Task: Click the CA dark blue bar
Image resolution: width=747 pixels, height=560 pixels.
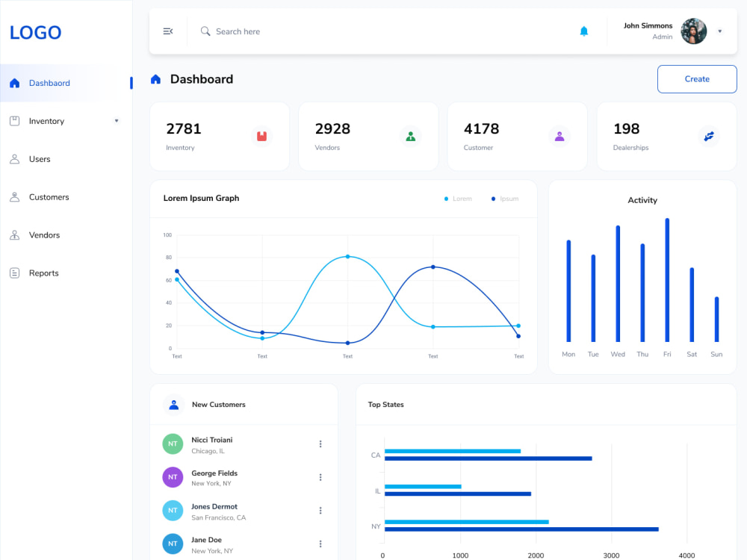Action: pos(489,458)
